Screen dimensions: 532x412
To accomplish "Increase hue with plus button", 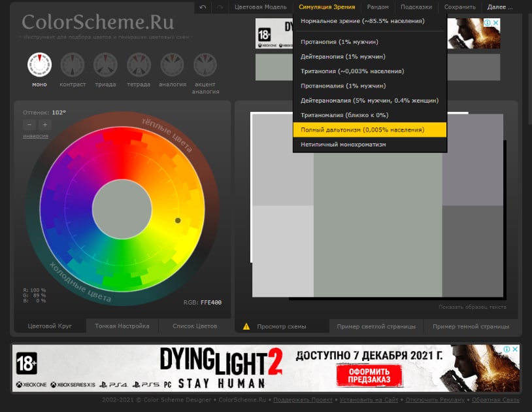I will coord(45,125).
